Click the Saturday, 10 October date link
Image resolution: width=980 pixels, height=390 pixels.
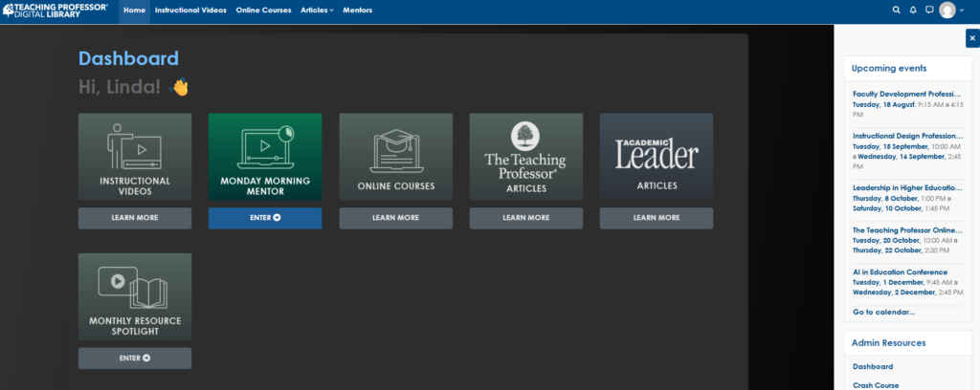[887, 208]
